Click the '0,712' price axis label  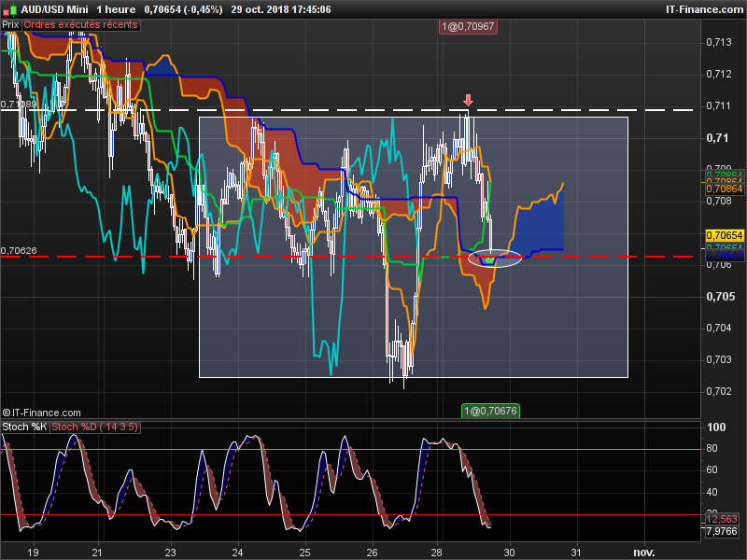pos(718,74)
